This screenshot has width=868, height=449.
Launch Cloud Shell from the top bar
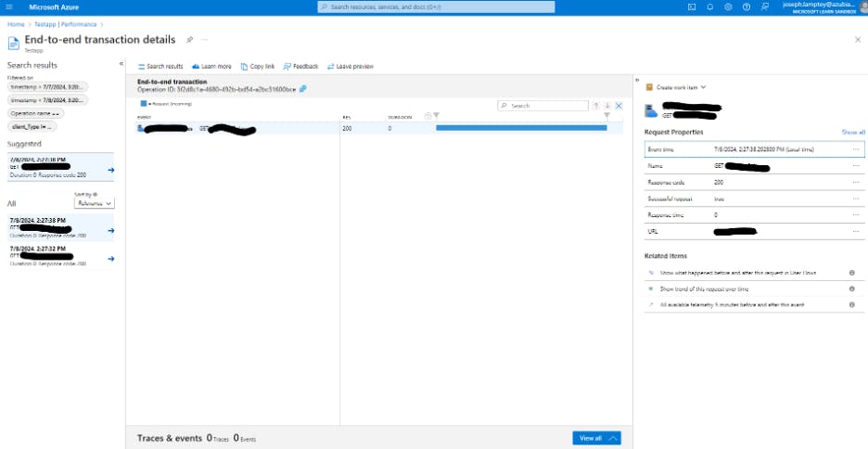[692, 7]
